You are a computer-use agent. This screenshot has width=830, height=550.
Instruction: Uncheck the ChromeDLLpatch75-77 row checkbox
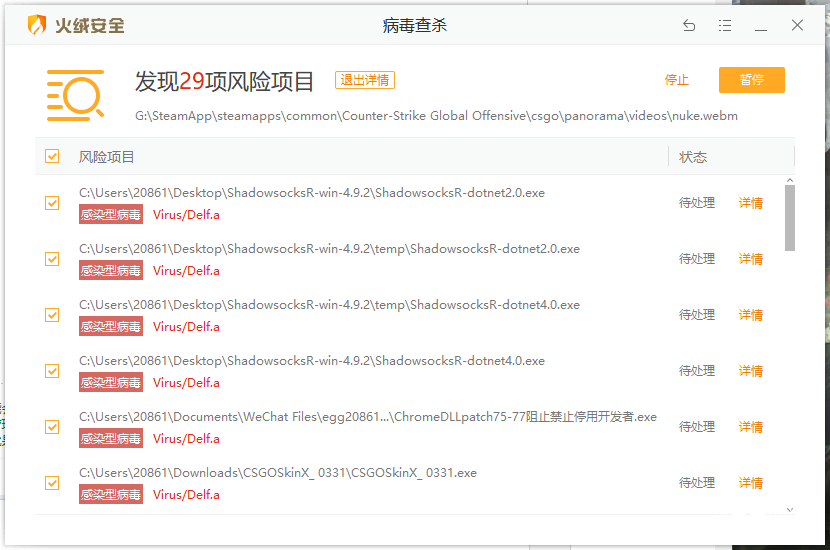pos(52,427)
